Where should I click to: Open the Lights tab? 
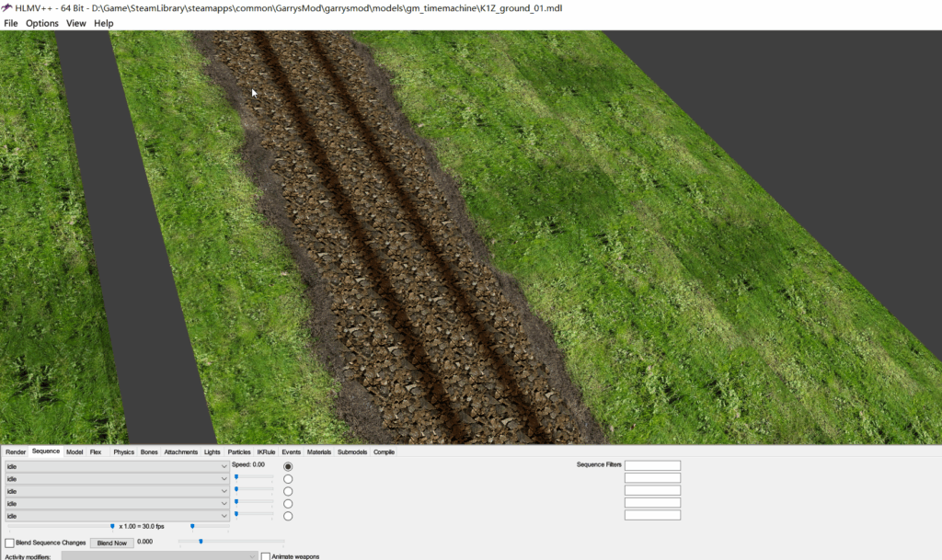[213, 452]
